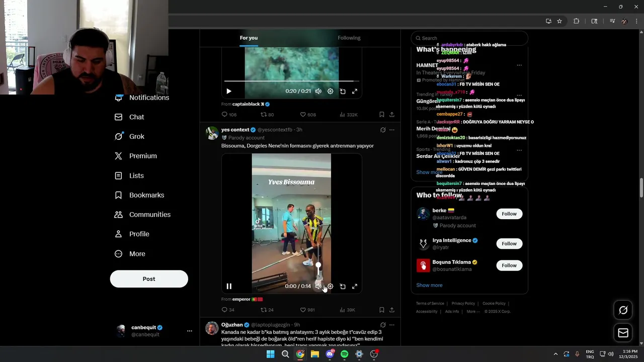The width and height of the screenshot is (644, 362).
Task: Open browser media control icon
Action: [x=612, y=21]
